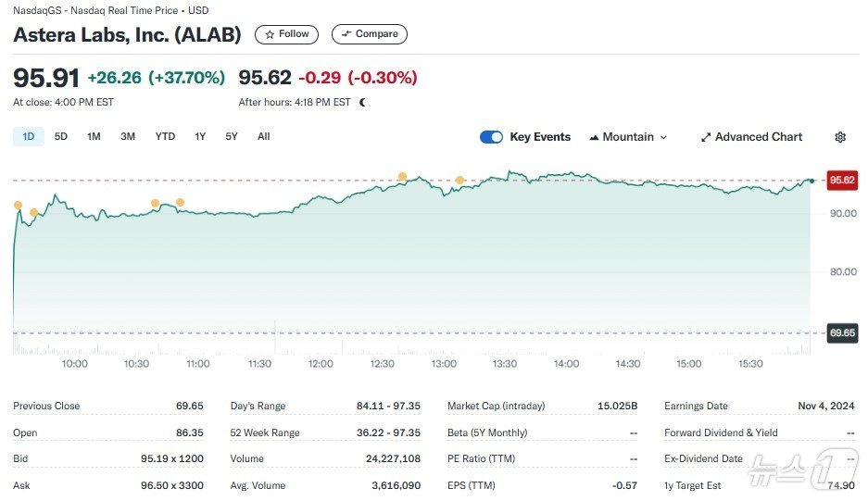Screen dimensions: 868x501
Task: Click the key event dot before 13:00
Action: tap(459, 180)
